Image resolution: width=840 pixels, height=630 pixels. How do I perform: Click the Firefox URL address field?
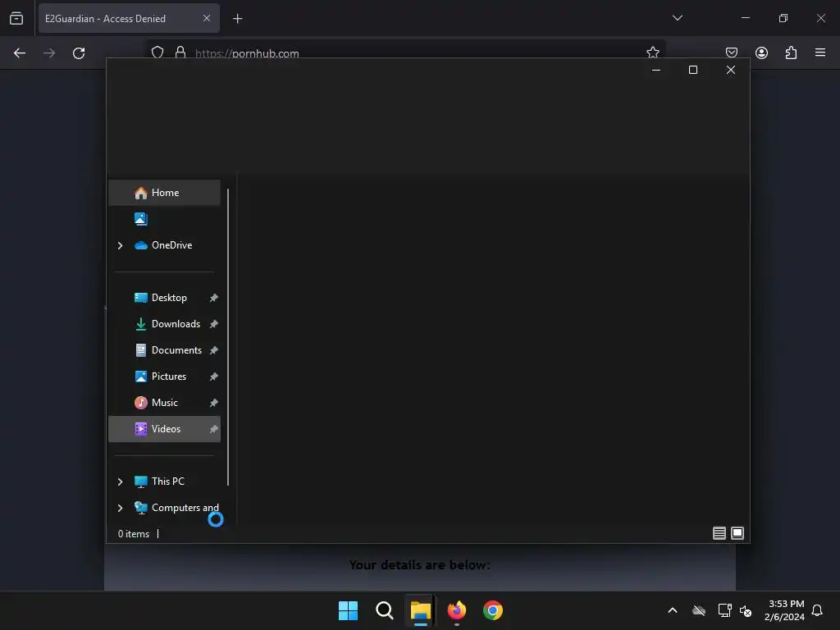tap(407, 52)
